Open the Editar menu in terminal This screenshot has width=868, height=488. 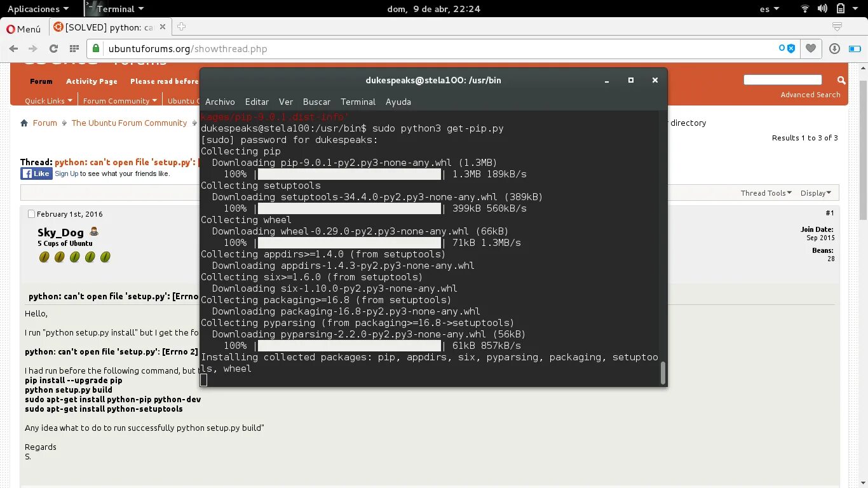click(x=257, y=102)
